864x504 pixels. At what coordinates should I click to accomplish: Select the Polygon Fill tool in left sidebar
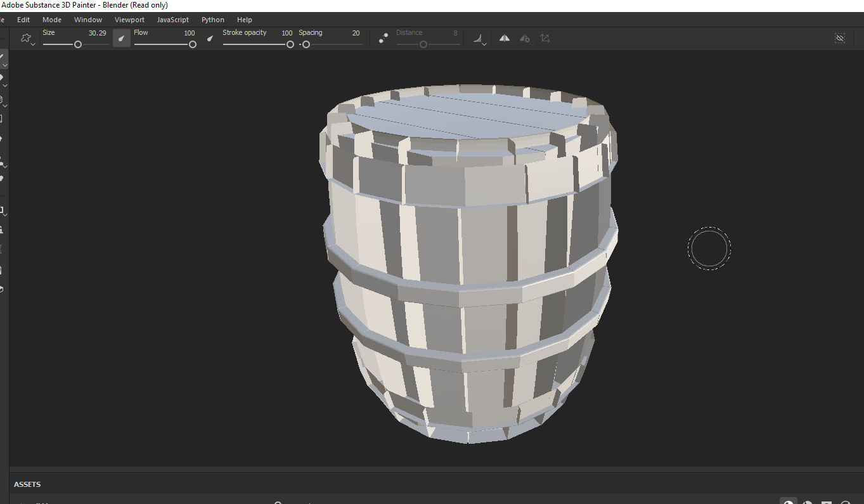point(2,119)
